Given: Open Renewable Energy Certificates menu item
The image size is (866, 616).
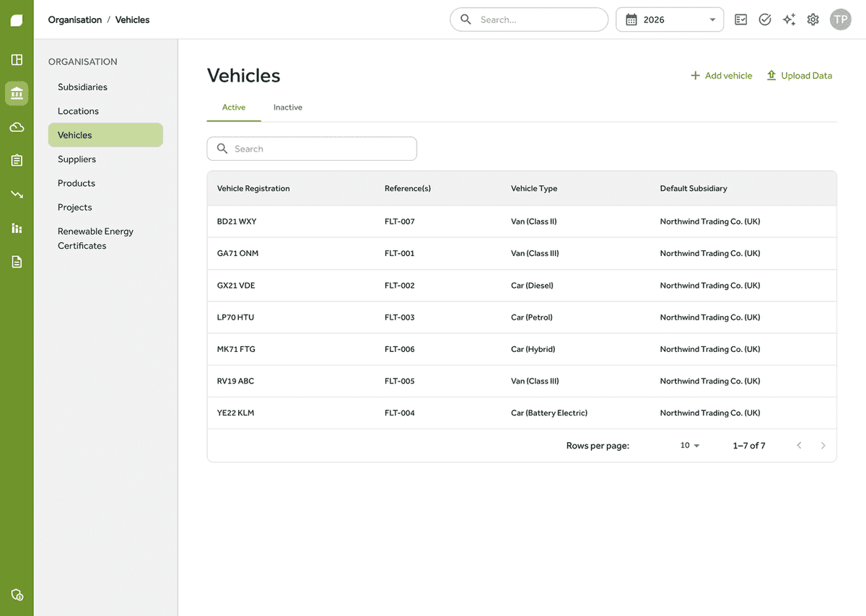Looking at the screenshot, I should [x=105, y=239].
